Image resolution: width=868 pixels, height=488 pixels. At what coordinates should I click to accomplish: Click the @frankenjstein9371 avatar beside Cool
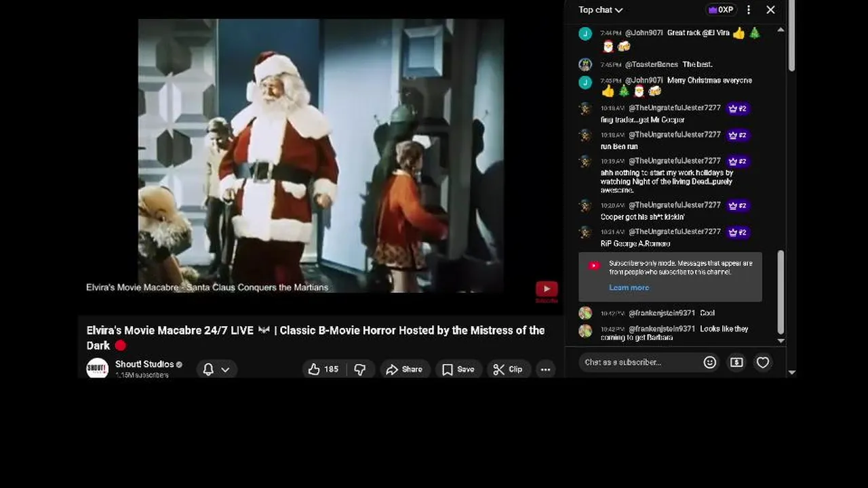tap(585, 313)
